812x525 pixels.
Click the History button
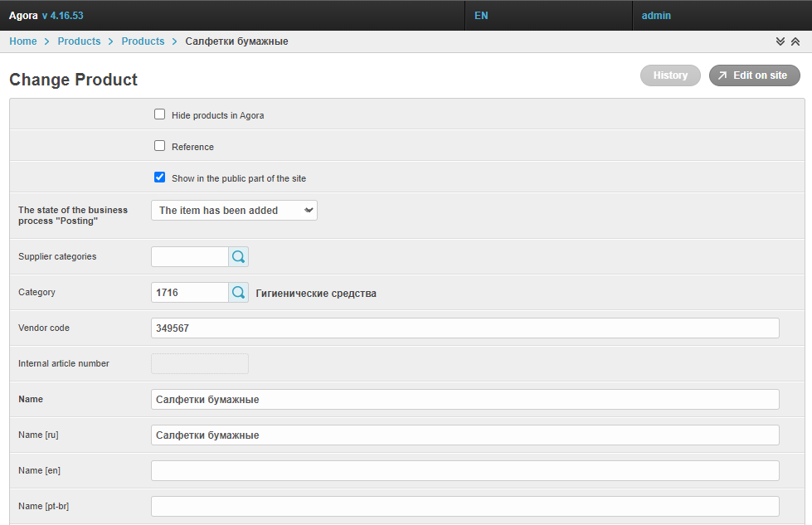tap(670, 75)
